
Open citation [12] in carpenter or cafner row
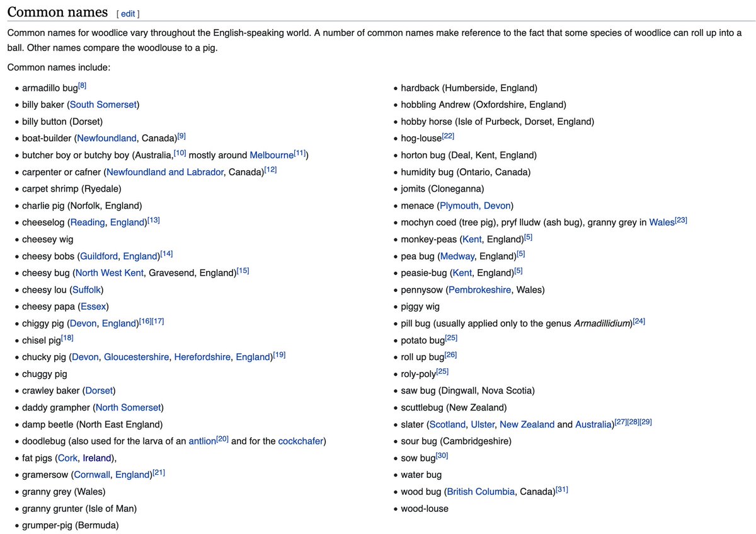tap(270, 170)
